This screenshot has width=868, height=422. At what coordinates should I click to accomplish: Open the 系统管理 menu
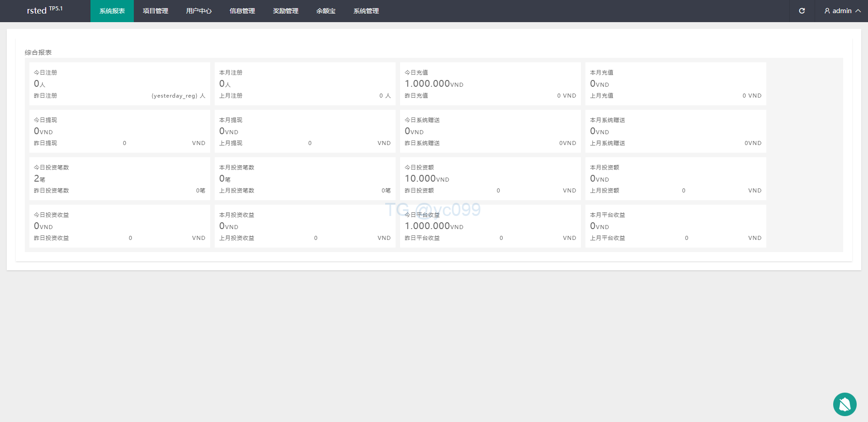(366, 11)
